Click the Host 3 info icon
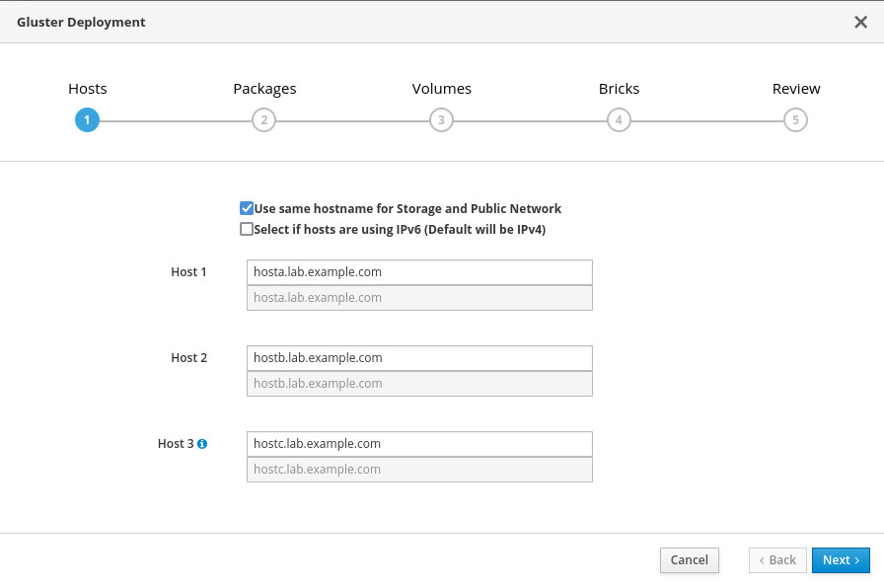Screen dimensions: 884x588 pos(202,444)
